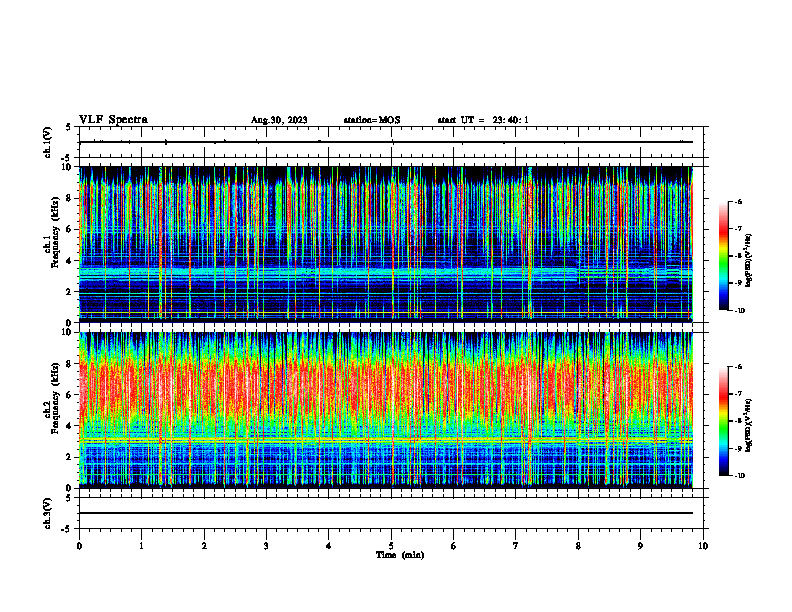
Task: Select the ch.1 color bar log(PSD) label
Action: pos(749,260)
